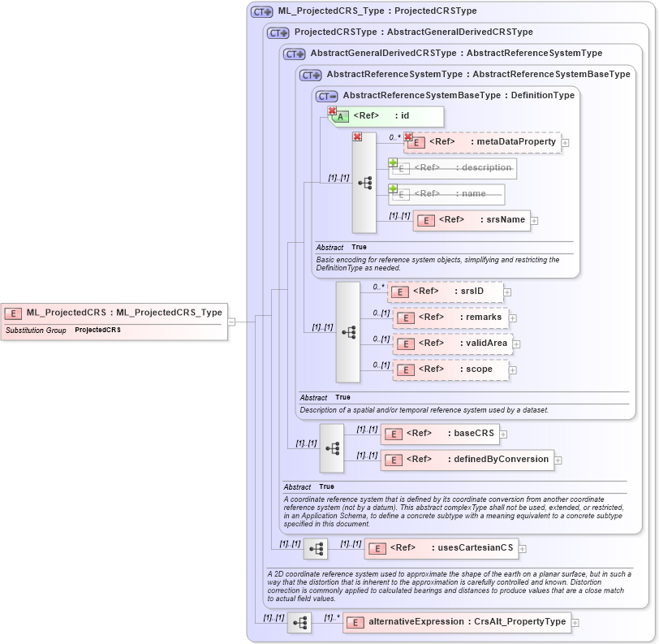Click the sequence compositor icon before usesCartesianCS

pos(317,548)
